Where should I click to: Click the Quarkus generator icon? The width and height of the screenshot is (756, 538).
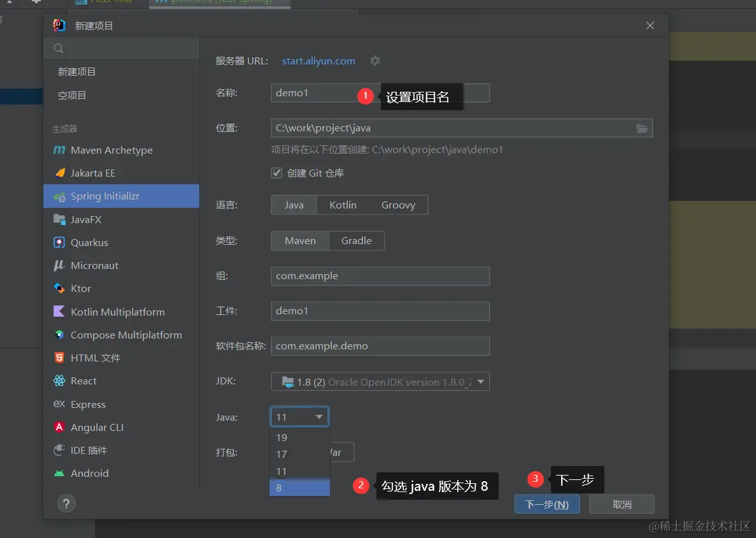click(x=59, y=242)
